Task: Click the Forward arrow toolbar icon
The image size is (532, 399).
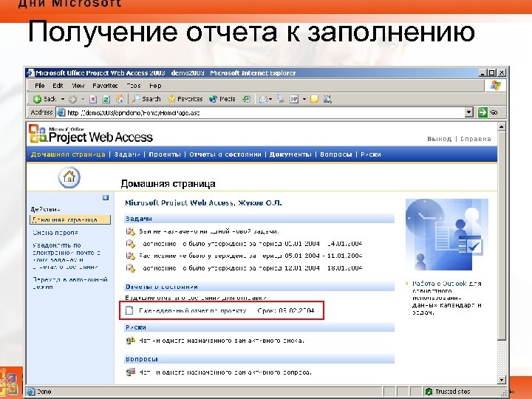Action: coord(72,99)
